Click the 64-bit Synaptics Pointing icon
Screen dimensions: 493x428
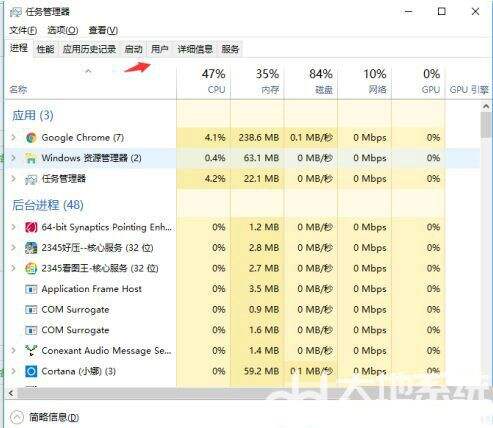point(31,227)
